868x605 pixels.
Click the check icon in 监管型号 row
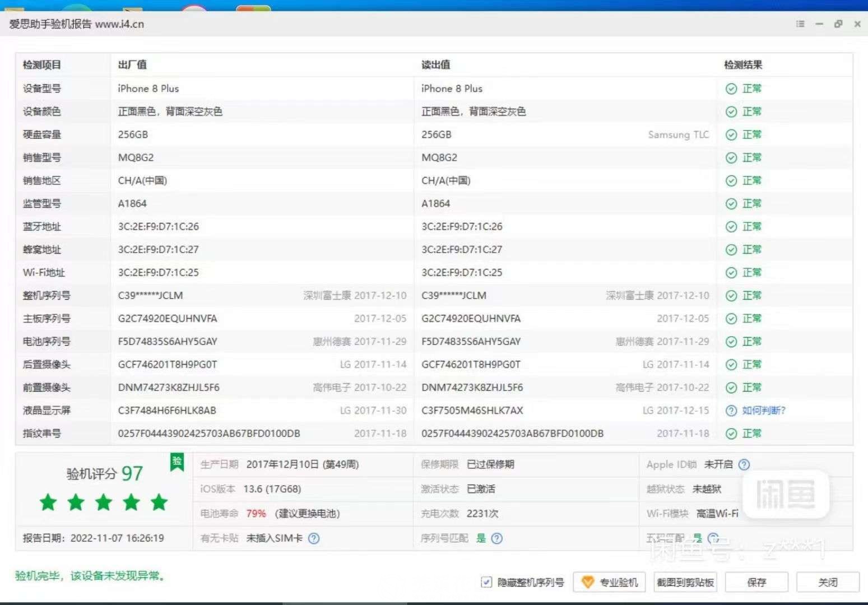coord(731,203)
